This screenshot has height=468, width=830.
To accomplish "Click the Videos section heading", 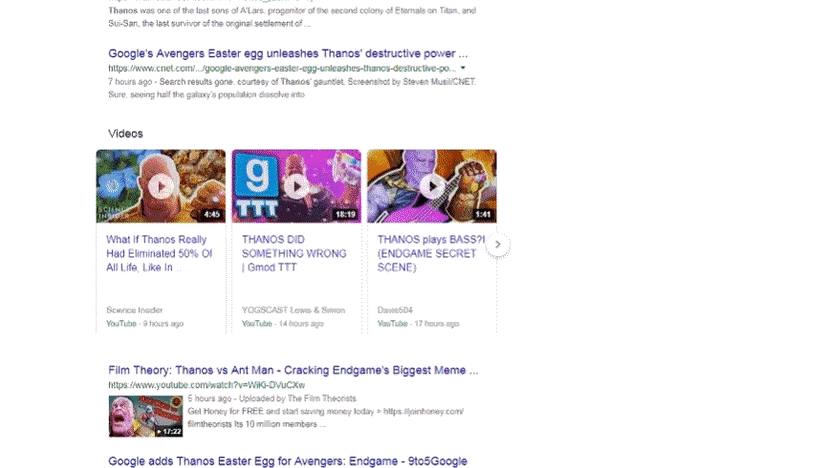I will pos(125,133).
